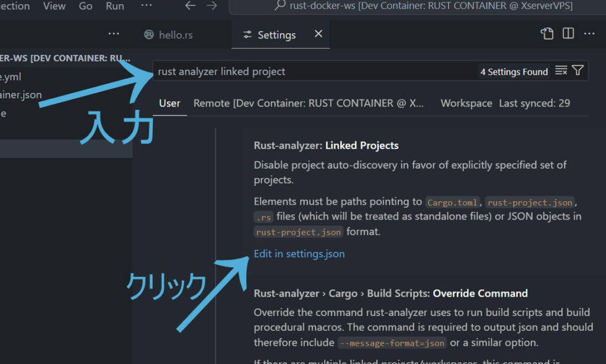Split the editor using the split icon

[568, 34]
